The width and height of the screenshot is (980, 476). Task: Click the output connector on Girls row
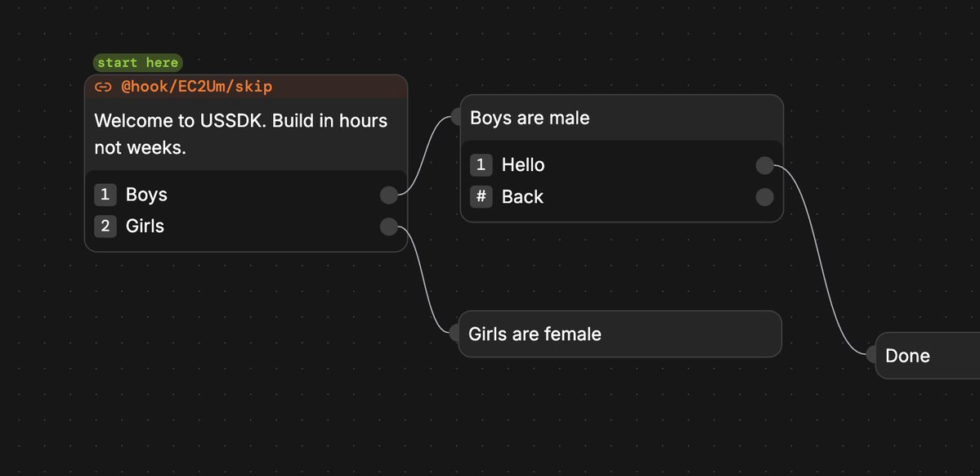tap(389, 227)
